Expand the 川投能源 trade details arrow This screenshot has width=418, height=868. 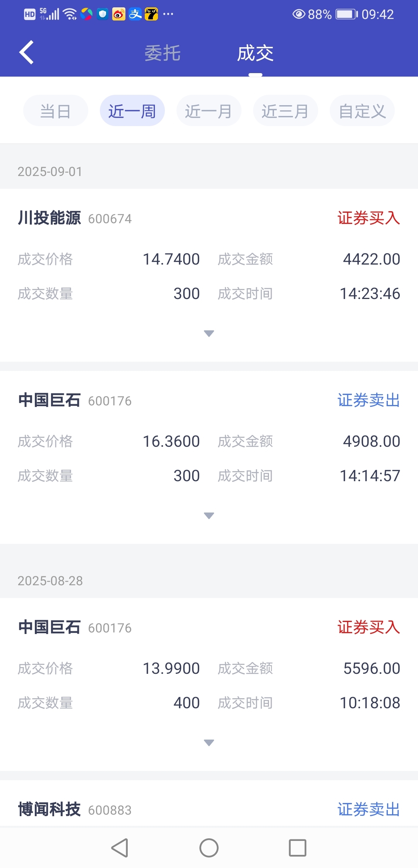(209, 333)
